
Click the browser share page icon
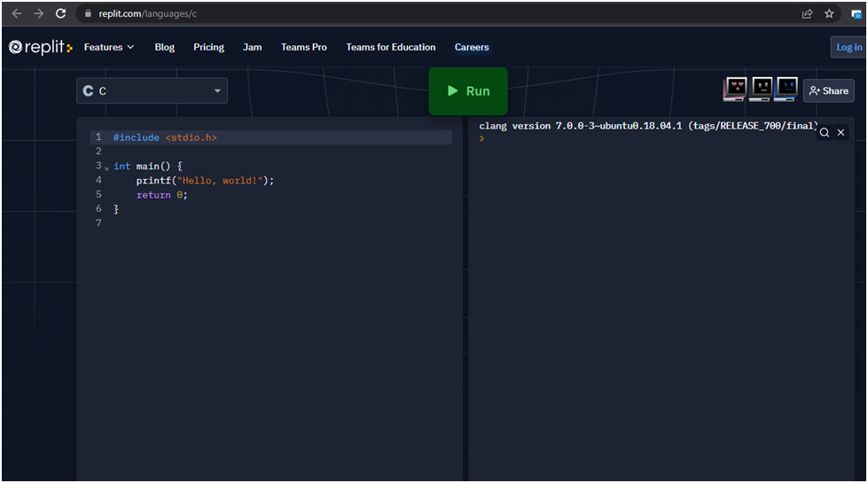(807, 13)
